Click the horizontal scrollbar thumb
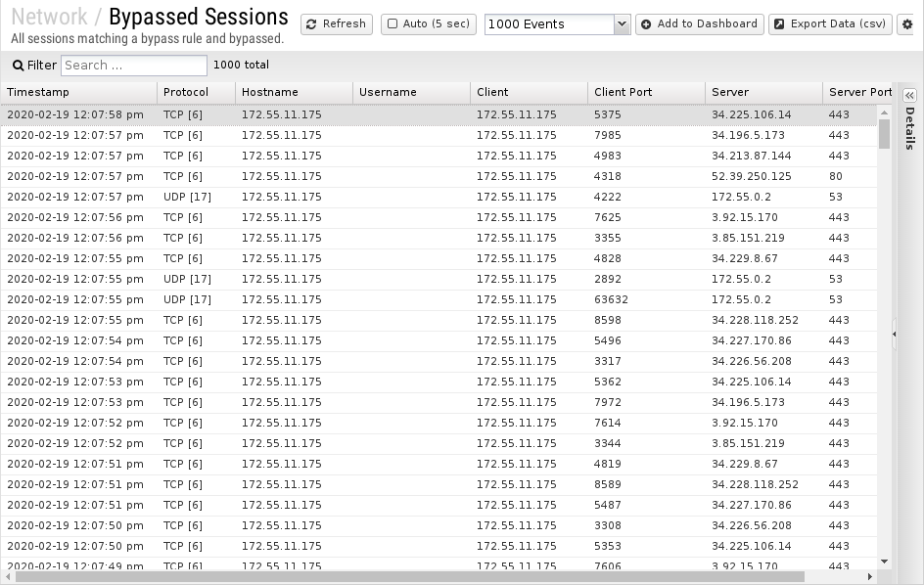The height and width of the screenshot is (585, 924). point(409,577)
